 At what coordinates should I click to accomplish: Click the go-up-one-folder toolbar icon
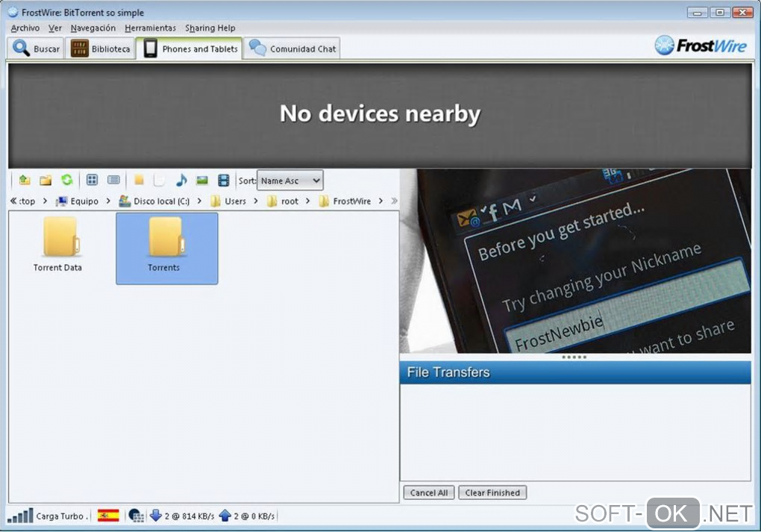(x=25, y=181)
